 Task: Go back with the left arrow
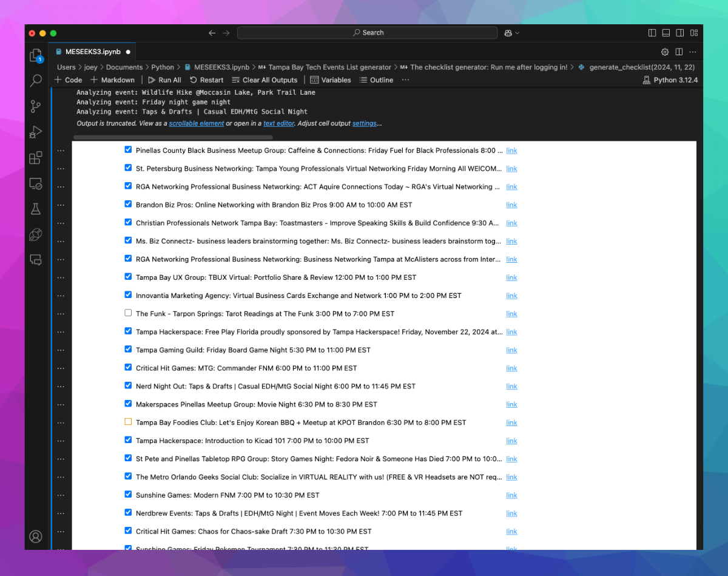(x=212, y=33)
